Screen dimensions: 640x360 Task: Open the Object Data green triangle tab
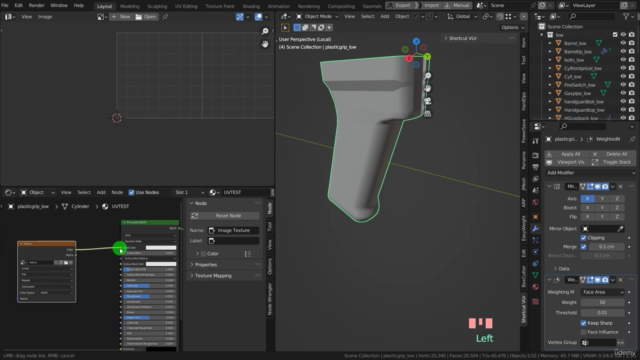535,275
